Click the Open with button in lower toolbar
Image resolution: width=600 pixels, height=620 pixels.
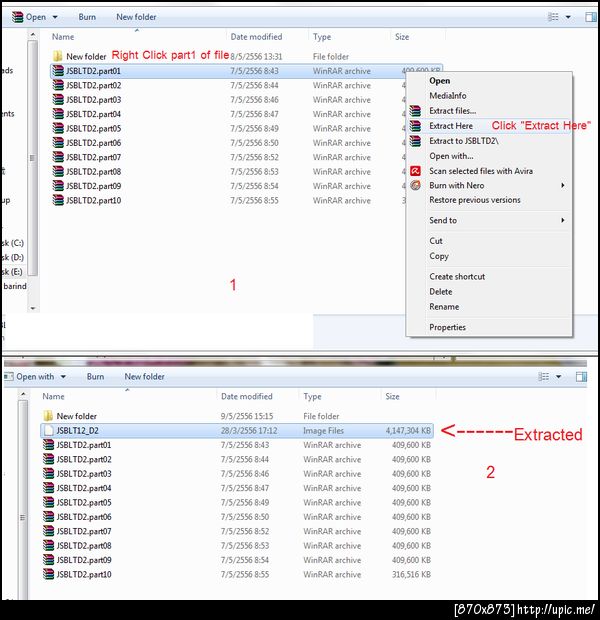[x=29, y=376]
